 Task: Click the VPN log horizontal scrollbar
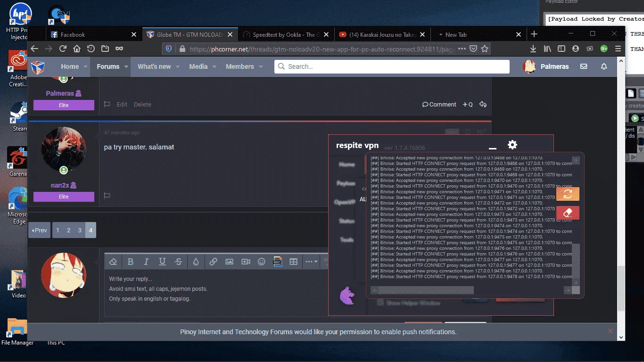point(426,290)
